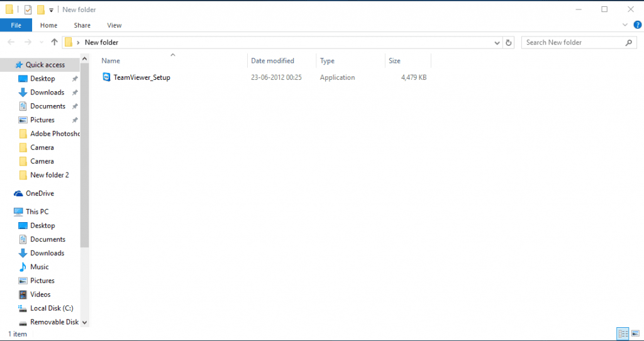
Task: Select Downloads under This PC
Action: pos(47,253)
